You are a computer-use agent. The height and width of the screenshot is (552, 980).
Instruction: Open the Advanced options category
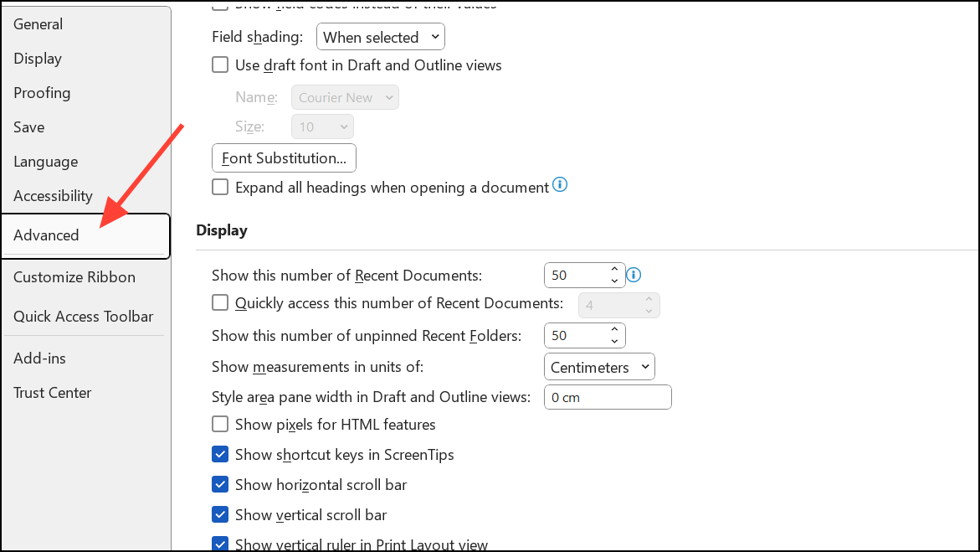(47, 235)
